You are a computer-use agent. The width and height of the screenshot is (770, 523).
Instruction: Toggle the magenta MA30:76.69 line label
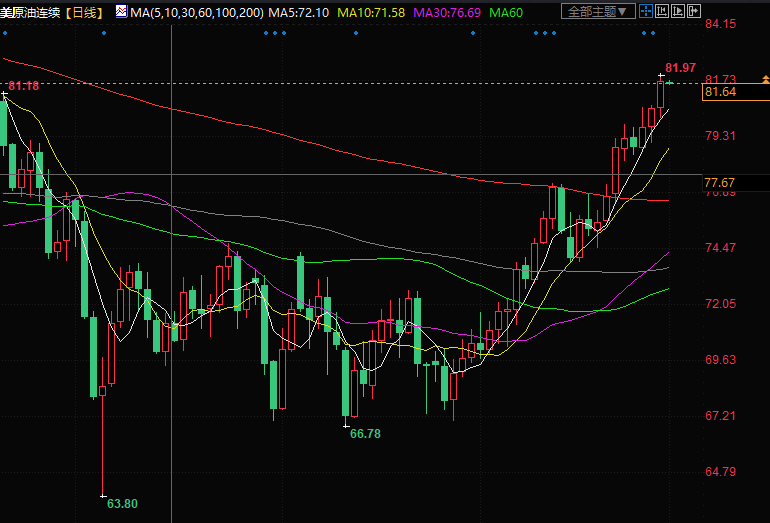pyautogui.click(x=449, y=11)
